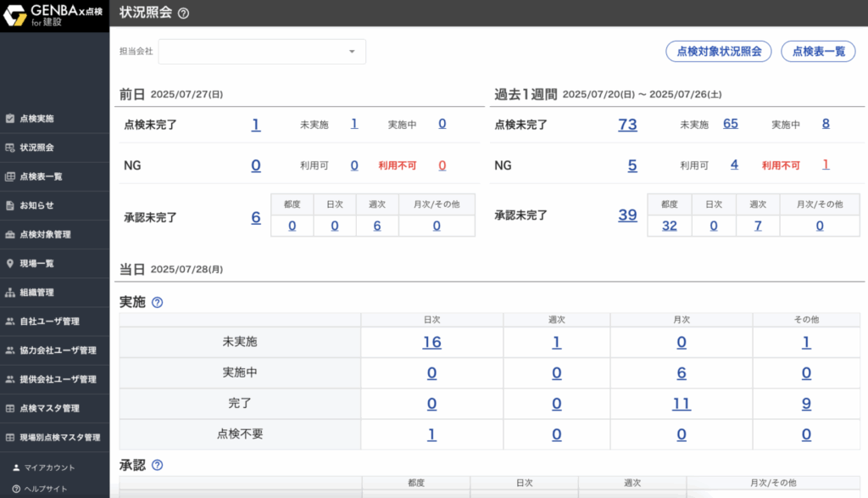This screenshot has width=868, height=498.
Task: Open 当日 未実施 日次 count 16
Action: point(431,342)
